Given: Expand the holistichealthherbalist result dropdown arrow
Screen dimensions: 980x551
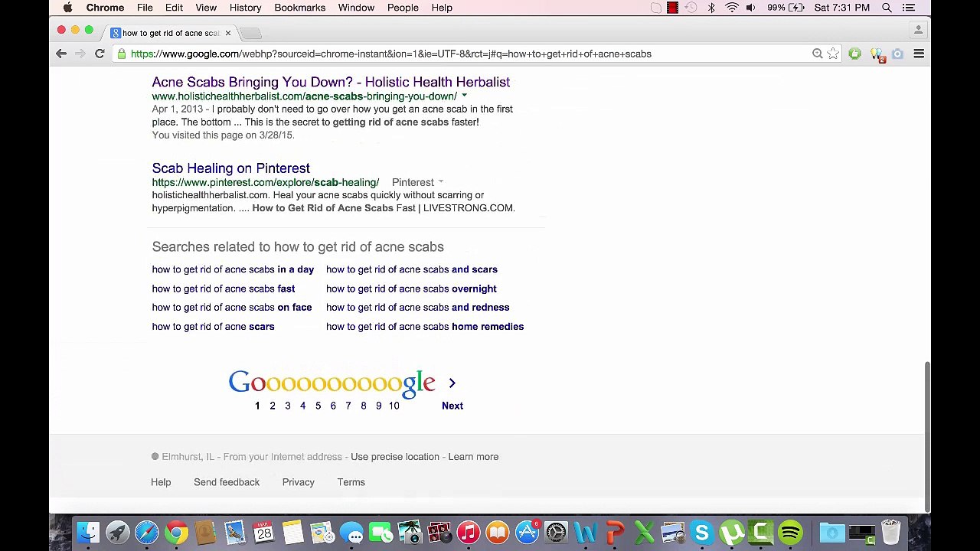Looking at the screenshot, I should [x=464, y=96].
